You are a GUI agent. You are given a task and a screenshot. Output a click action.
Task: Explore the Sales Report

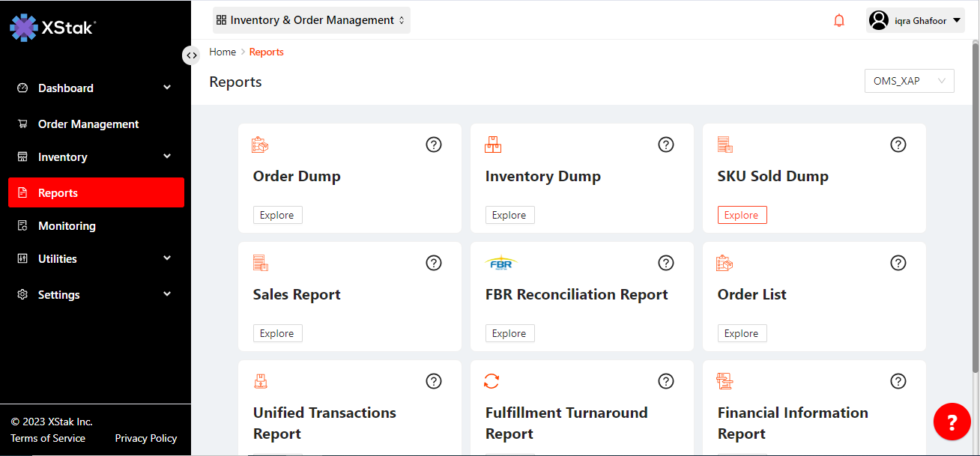[x=277, y=333]
